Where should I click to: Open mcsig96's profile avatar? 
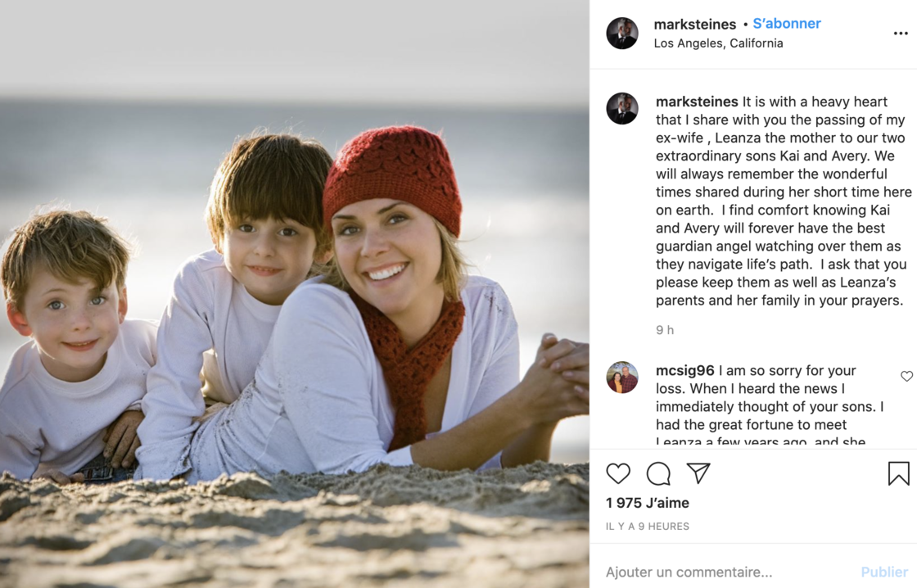point(622,378)
